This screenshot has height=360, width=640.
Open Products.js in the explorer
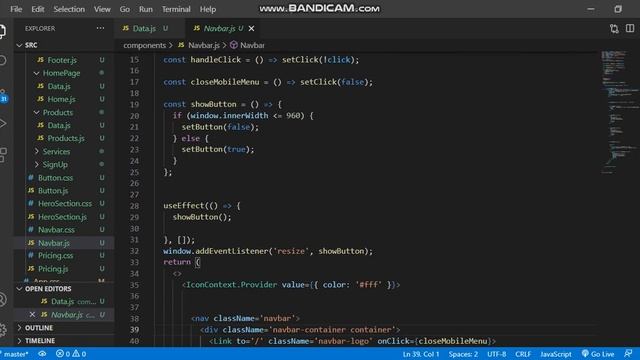(66, 138)
